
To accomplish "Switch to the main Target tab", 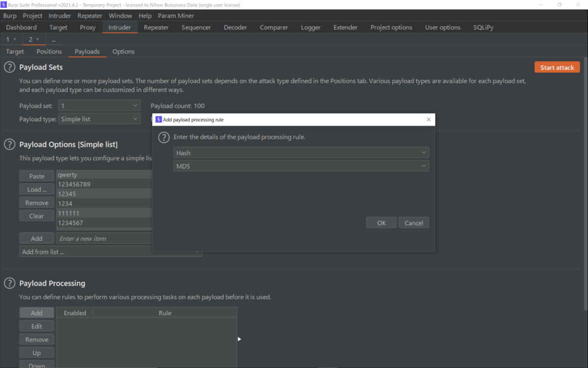I will point(58,27).
